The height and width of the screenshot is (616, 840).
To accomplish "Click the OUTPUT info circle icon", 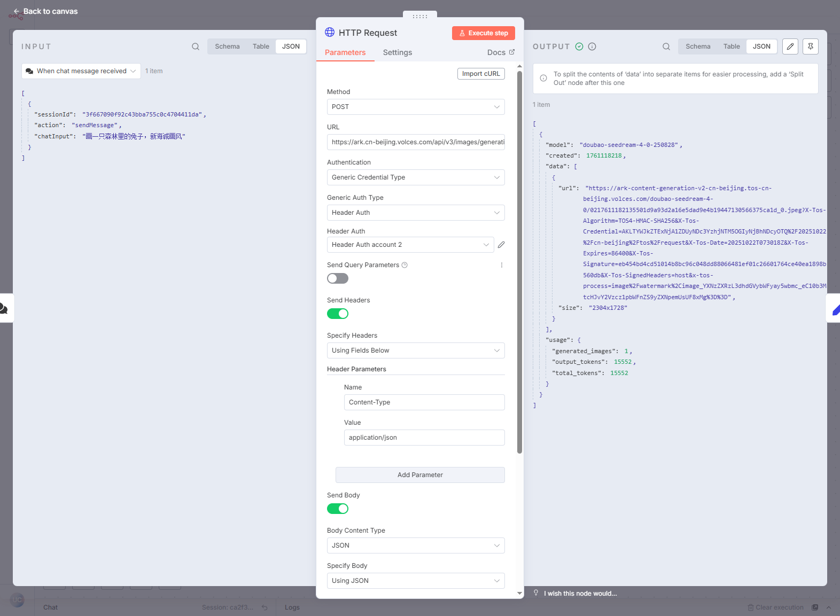I will [x=592, y=46].
